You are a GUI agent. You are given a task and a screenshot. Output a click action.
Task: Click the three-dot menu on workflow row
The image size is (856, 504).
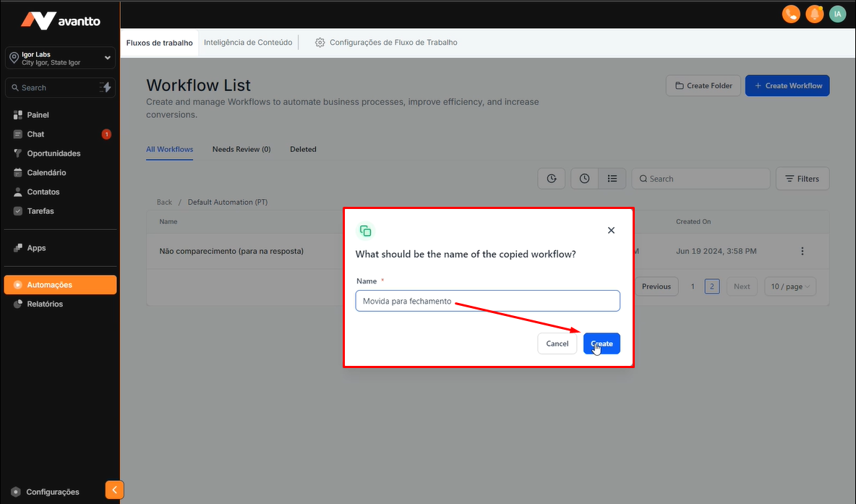tap(802, 251)
